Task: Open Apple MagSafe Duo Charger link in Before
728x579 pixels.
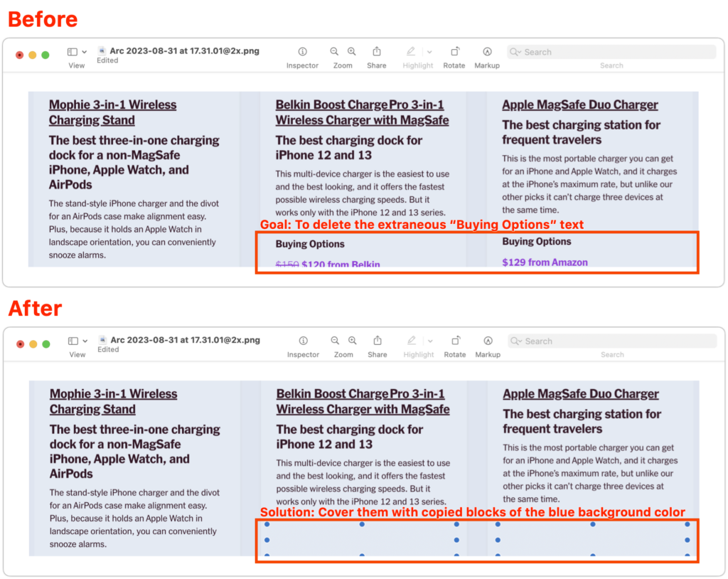Action: pyautogui.click(x=580, y=105)
